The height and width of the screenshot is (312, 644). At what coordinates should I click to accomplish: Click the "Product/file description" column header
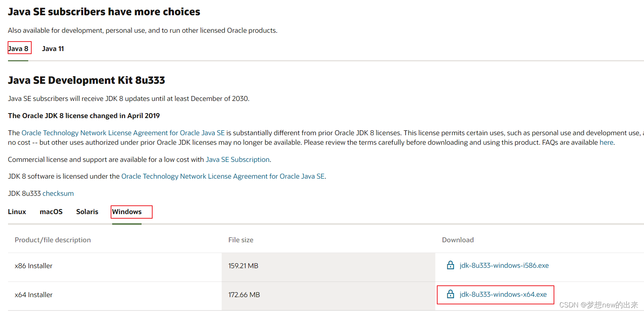coord(53,240)
